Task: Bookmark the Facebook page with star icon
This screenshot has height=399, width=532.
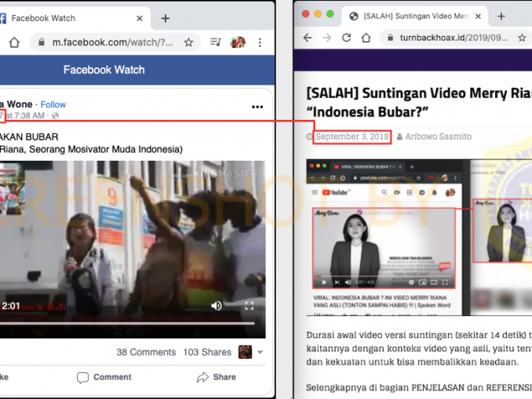Action: pos(188,42)
